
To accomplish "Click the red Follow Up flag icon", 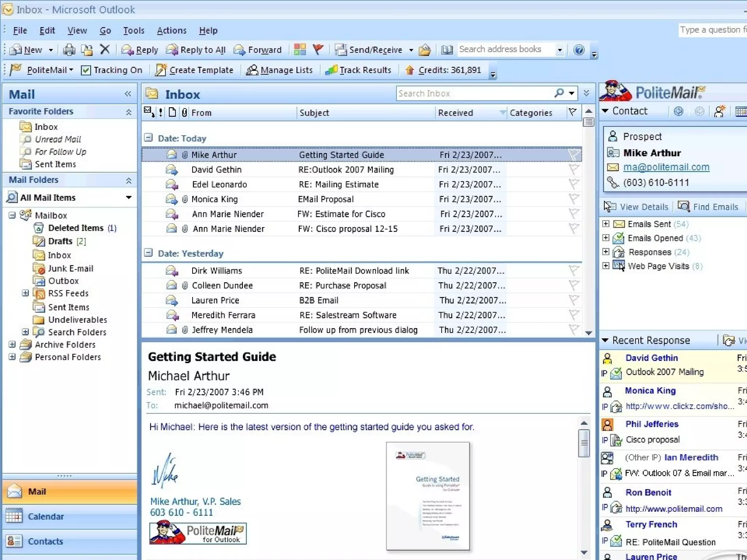I will [x=318, y=49].
